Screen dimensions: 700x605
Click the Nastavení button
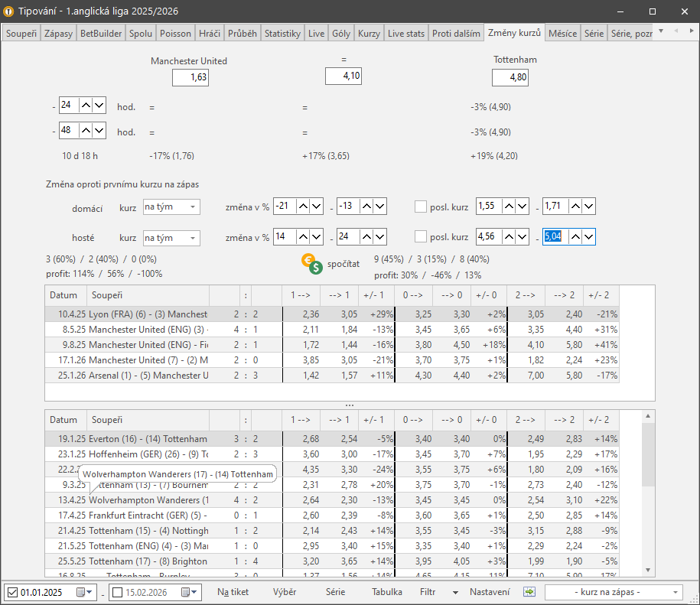coord(490,592)
